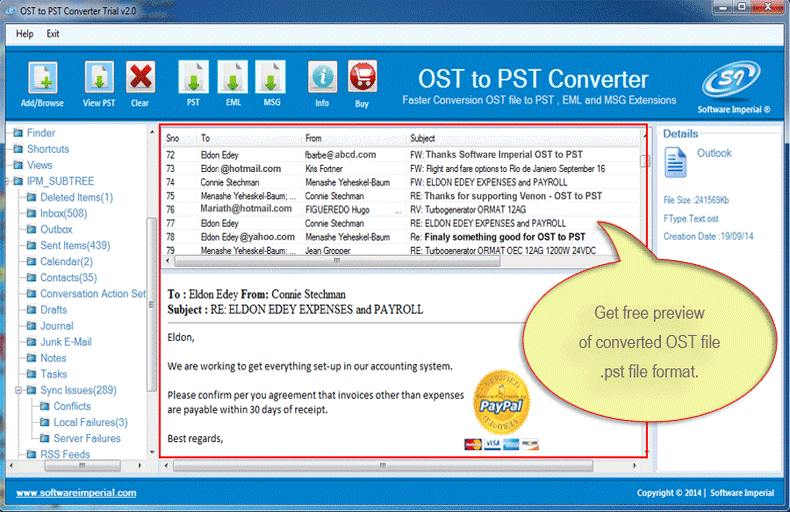Viewport: 790px width, 512px height.
Task: Click preview pane horizontal scrollbar thumb
Action: point(383,466)
